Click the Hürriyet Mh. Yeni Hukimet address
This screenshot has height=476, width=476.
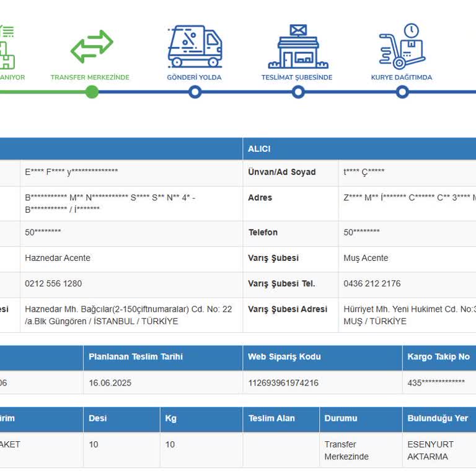tap(410, 315)
